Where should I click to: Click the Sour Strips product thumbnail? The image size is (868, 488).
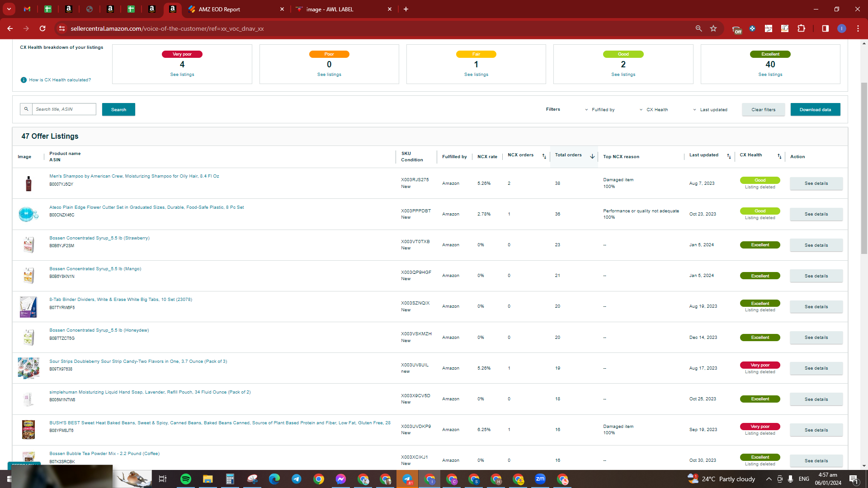tap(28, 368)
